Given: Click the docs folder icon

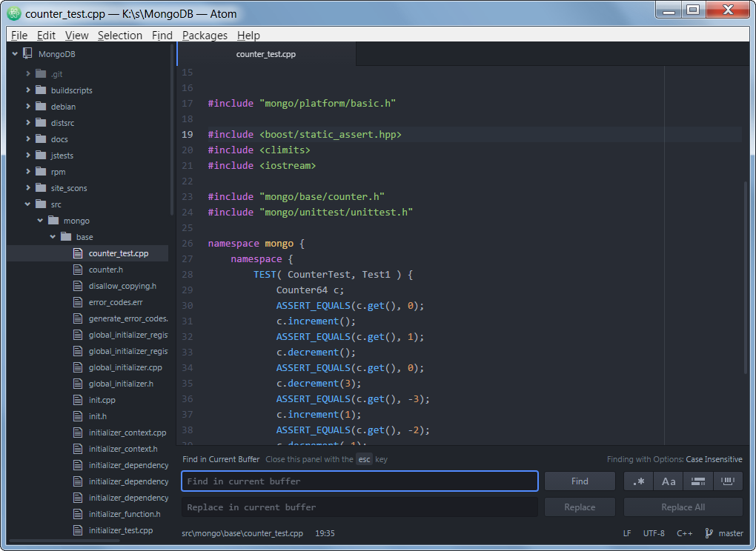Looking at the screenshot, I should [x=41, y=138].
